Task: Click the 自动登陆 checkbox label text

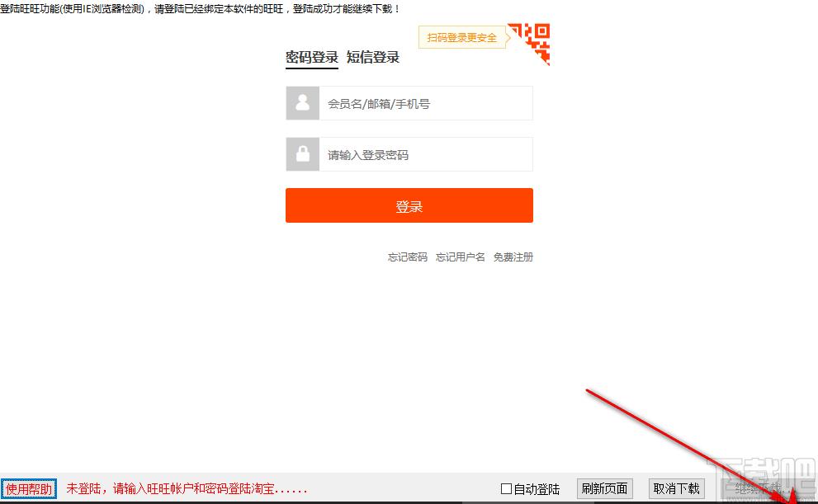Action: pos(537,489)
